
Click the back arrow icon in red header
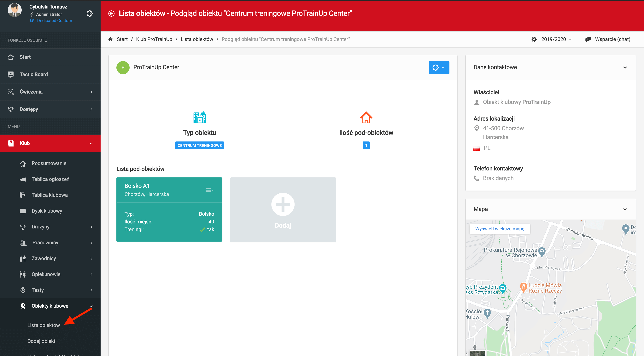[x=111, y=14]
